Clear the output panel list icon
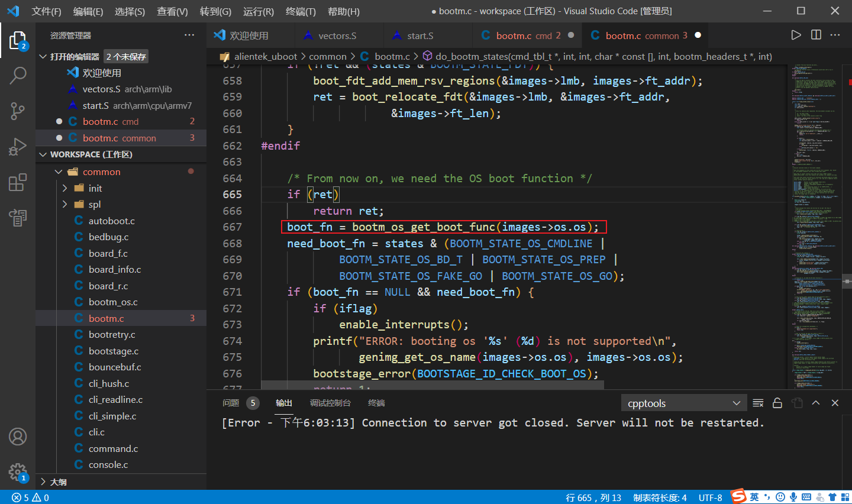 click(758, 403)
